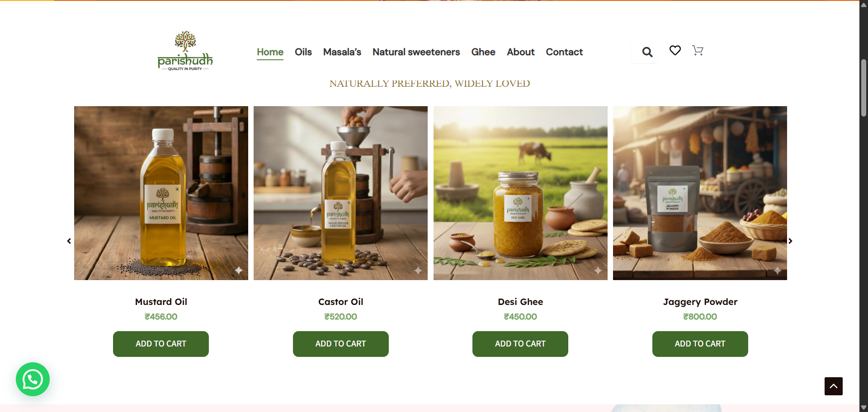Click sparkle icon on Mustard Oil image

(239, 271)
